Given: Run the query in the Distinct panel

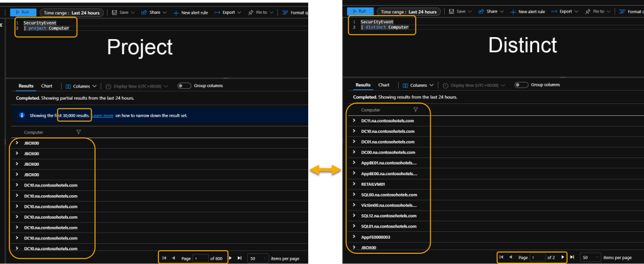Looking at the screenshot, I should tap(360, 11).
